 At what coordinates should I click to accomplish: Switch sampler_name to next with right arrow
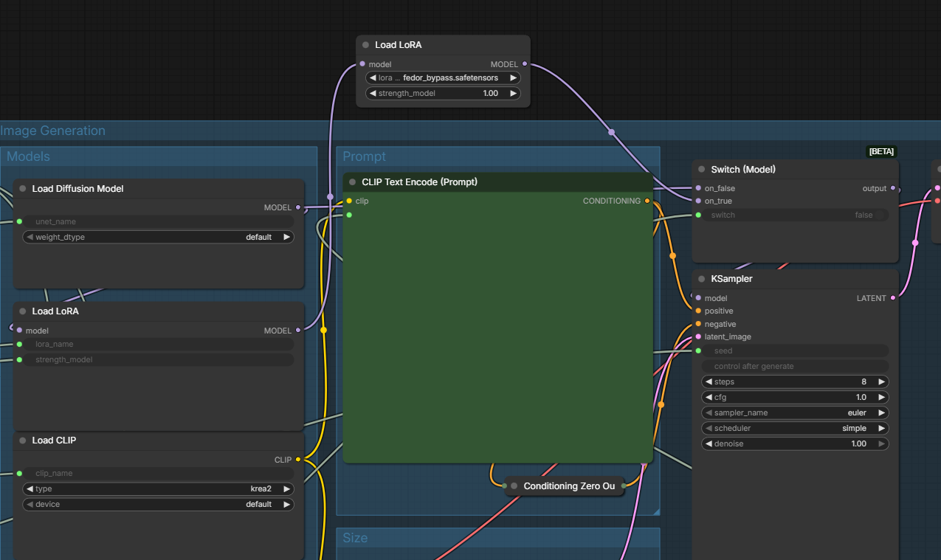[x=881, y=413]
